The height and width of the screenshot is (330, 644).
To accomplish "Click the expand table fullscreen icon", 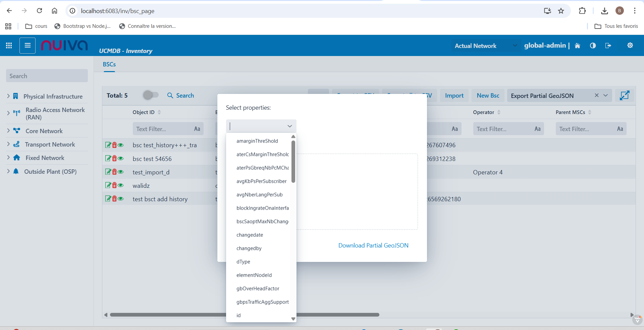I will click(624, 96).
